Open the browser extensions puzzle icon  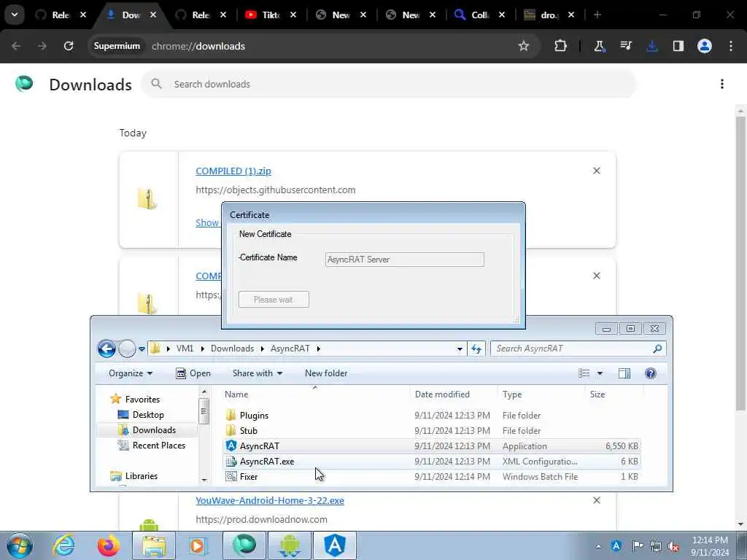(x=561, y=46)
